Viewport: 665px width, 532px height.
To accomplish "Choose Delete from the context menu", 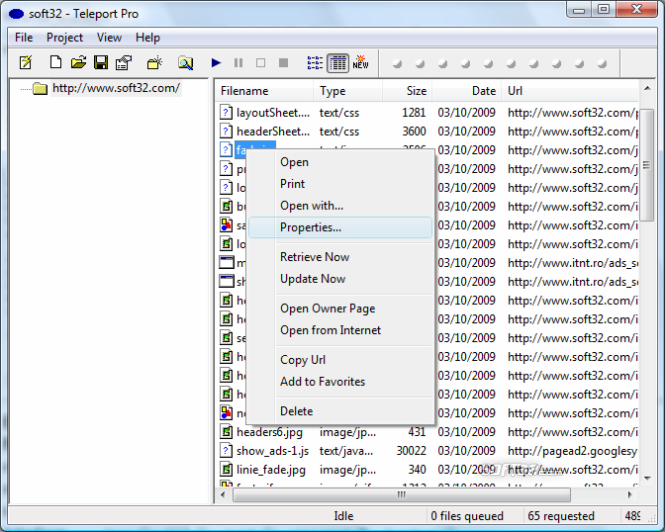I will [340, 411].
